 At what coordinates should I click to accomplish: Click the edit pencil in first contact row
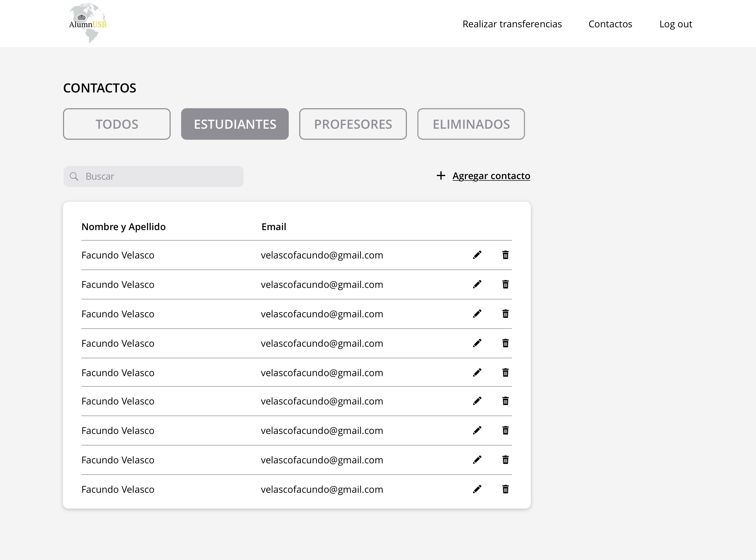(477, 255)
